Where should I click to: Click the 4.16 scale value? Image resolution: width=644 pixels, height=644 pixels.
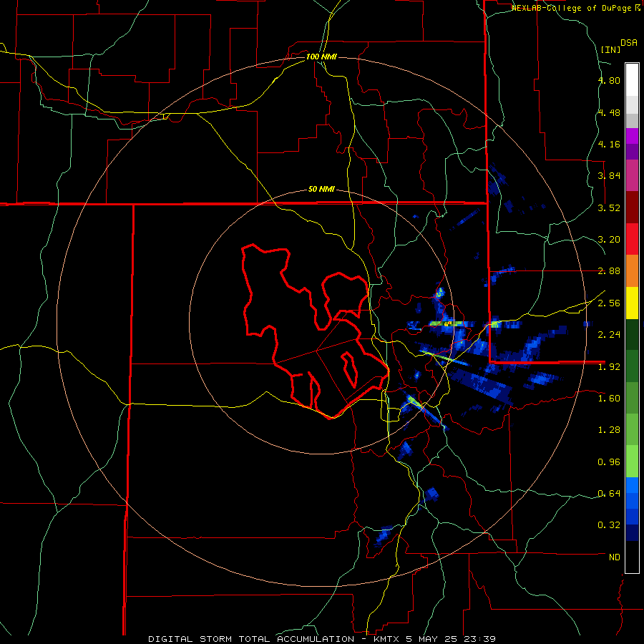[609, 144]
